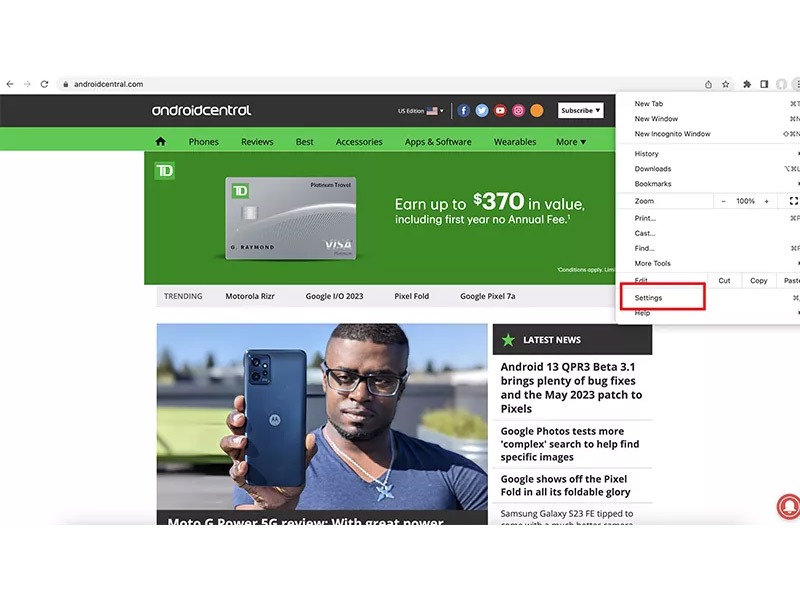Click the androidcentral site logo
The width and height of the screenshot is (800, 600).
(x=201, y=110)
